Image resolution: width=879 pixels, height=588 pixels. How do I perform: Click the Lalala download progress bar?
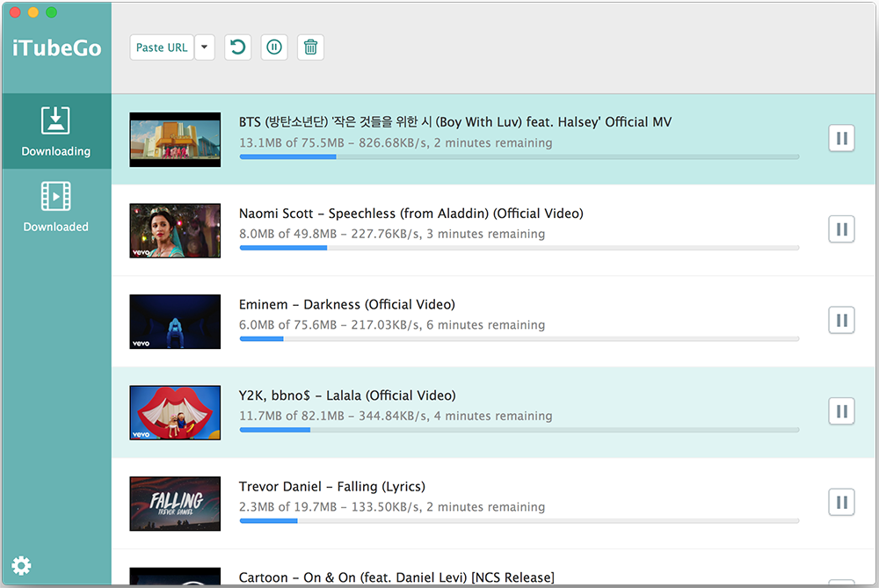tap(519, 430)
